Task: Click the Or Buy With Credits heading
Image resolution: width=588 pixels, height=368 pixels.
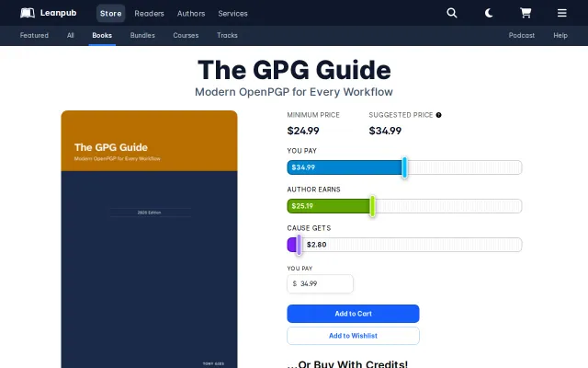Action: (347, 364)
